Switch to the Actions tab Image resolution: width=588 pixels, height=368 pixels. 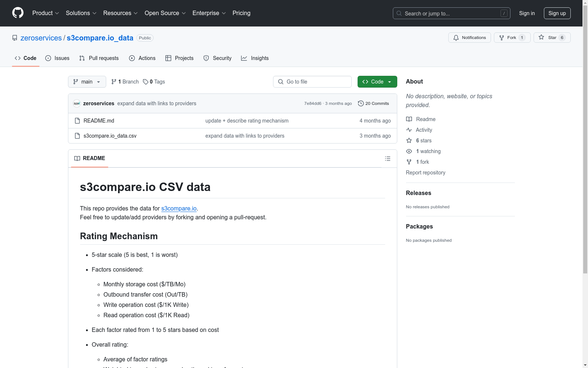point(142,58)
